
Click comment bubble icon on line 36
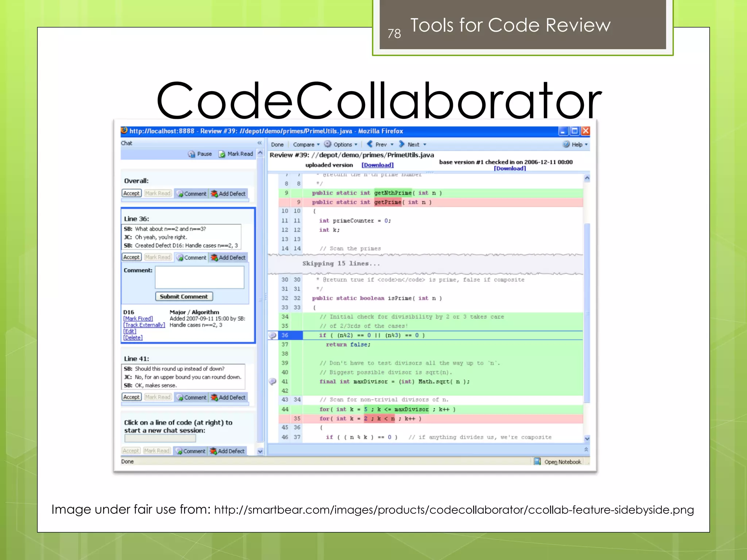point(272,335)
